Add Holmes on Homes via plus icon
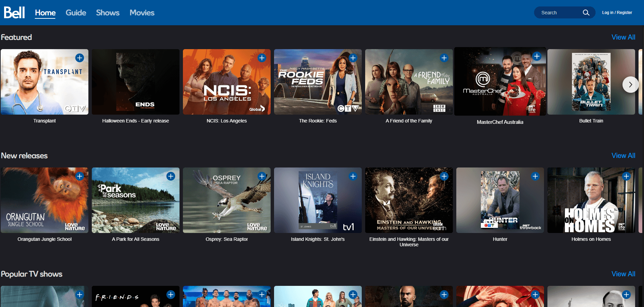This screenshot has width=644, height=307. pyautogui.click(x=626, y=176)
